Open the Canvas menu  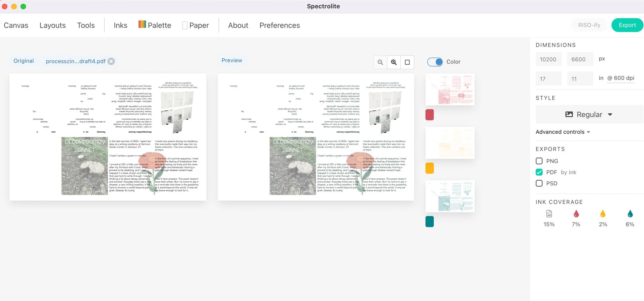click(16, 25)
